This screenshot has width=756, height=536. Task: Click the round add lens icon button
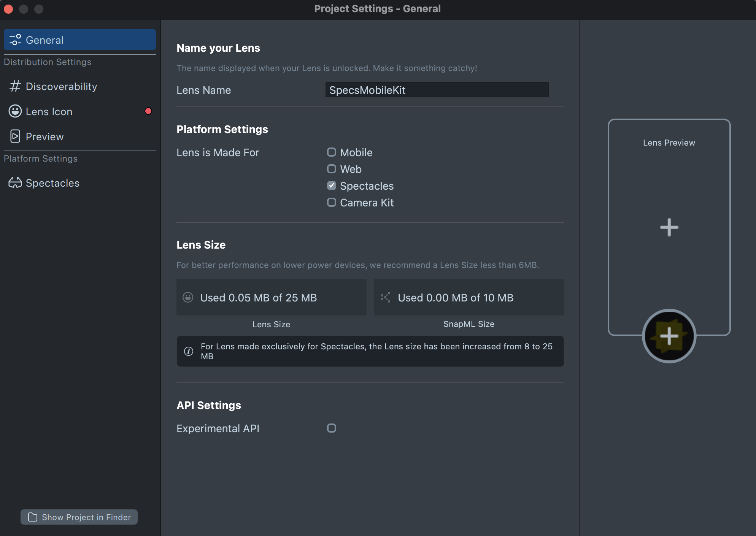pos(669,336)
